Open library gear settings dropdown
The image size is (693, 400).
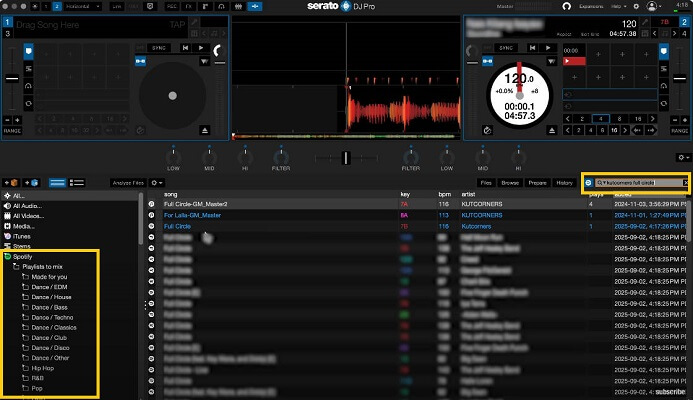(156, 183)
